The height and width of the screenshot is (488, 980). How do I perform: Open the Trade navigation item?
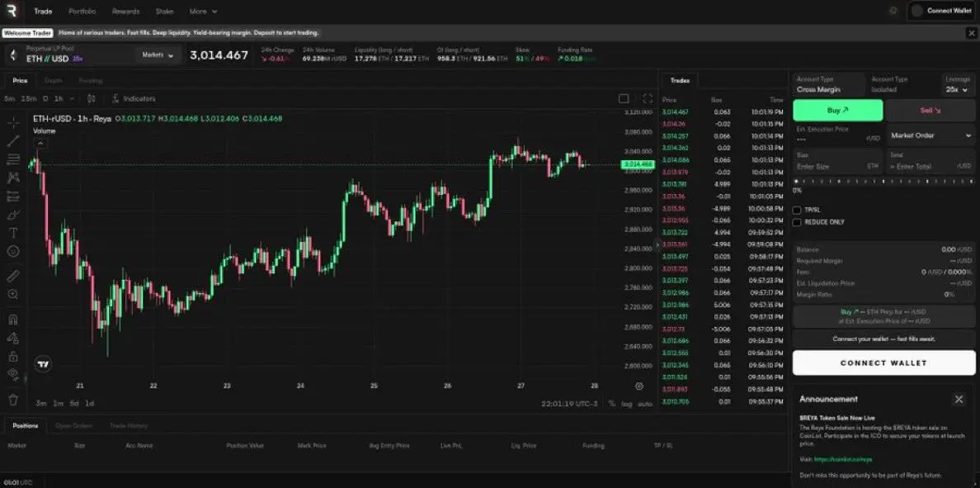tap(43, 12)
